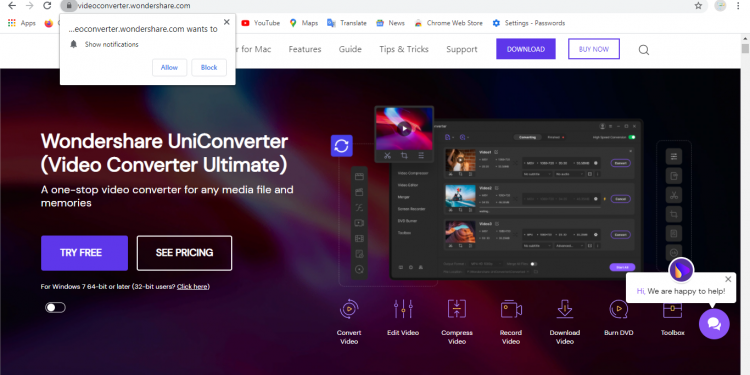750x375 pixels.
Task: Dismiss the 'We are happy to help' message
Action: point(728,279)
